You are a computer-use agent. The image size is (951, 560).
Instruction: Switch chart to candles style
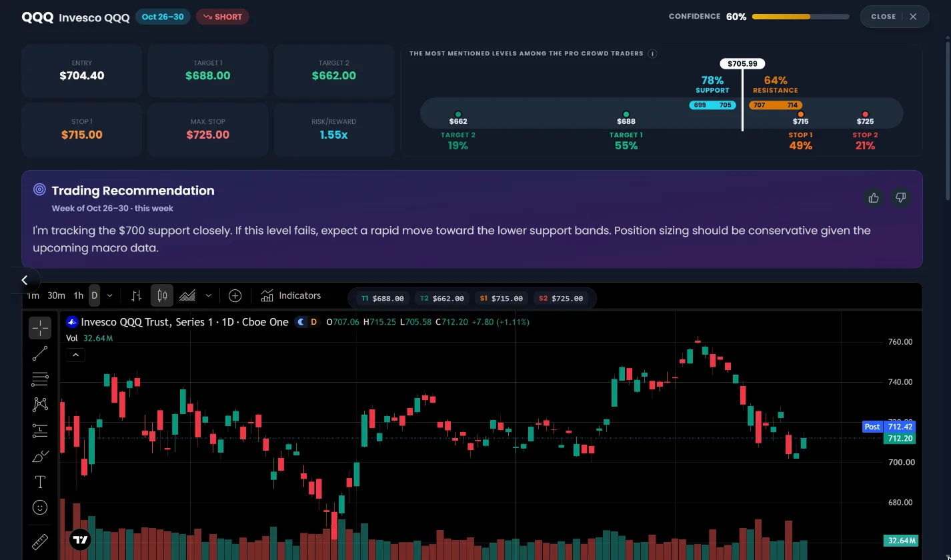[x=162, y=295]
